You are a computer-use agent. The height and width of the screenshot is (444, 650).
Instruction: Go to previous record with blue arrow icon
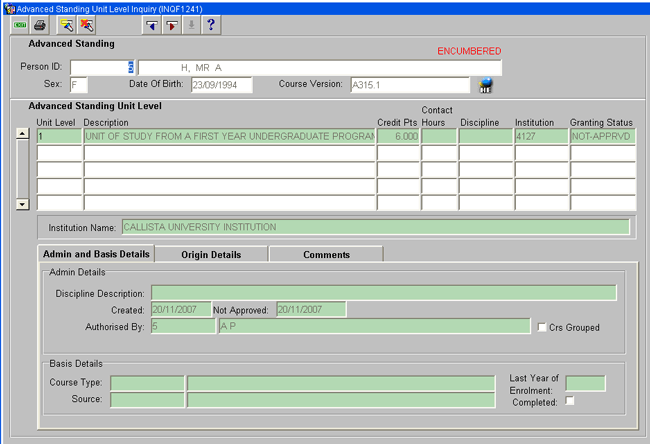coord(151,23)
